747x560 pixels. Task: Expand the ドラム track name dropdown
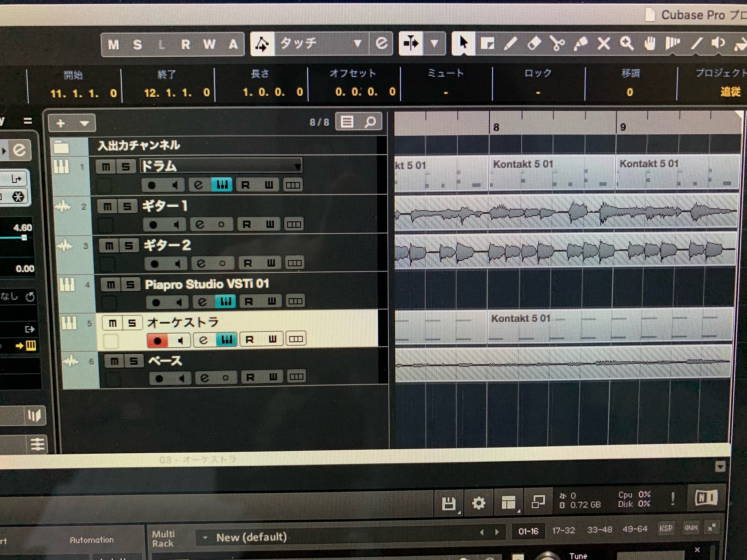coord(298,167)
